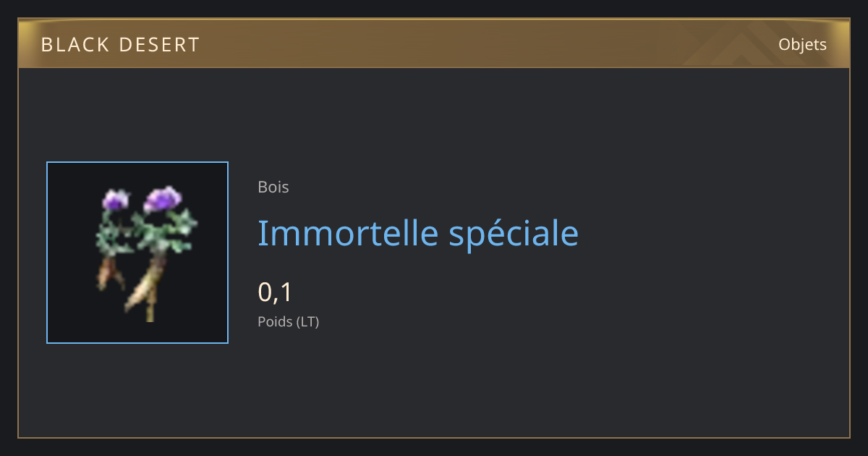Click the right purple flower blossom
The image size is (868, 456).
[163, 199]
